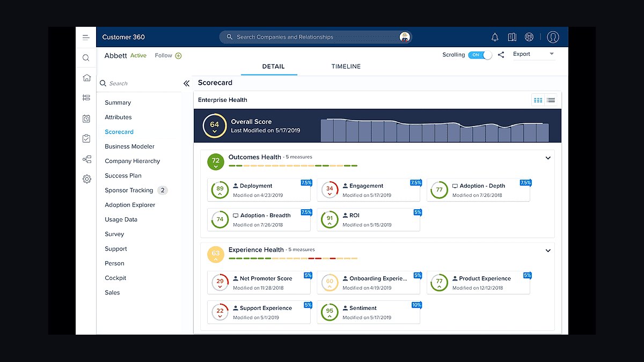Click the Sentiment 95 score ring
644x362 pixels.
[x=330, y=312]
